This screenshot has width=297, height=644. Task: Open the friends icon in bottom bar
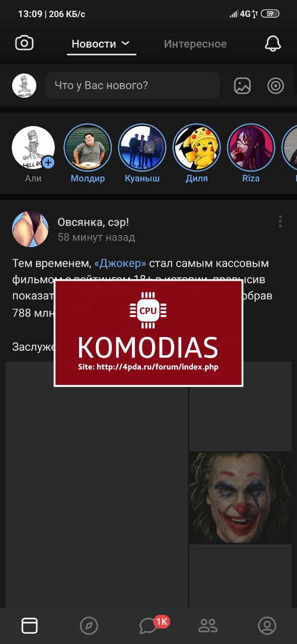(208, 625)
